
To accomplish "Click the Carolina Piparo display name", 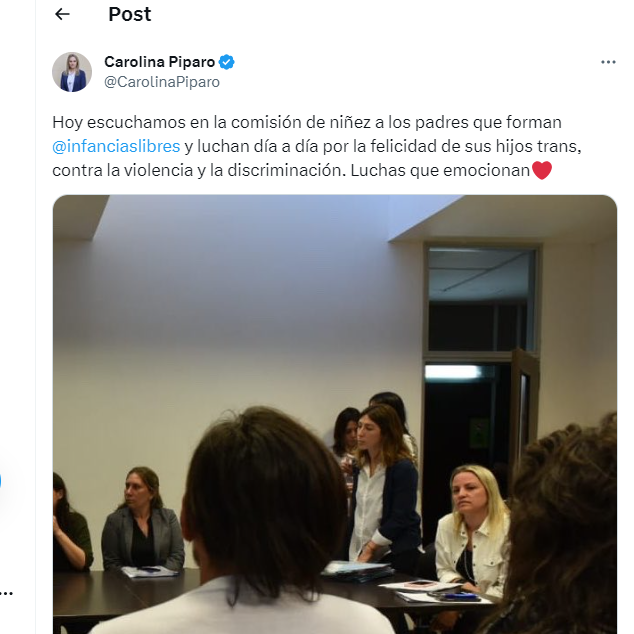I will (x=160, y=62).
